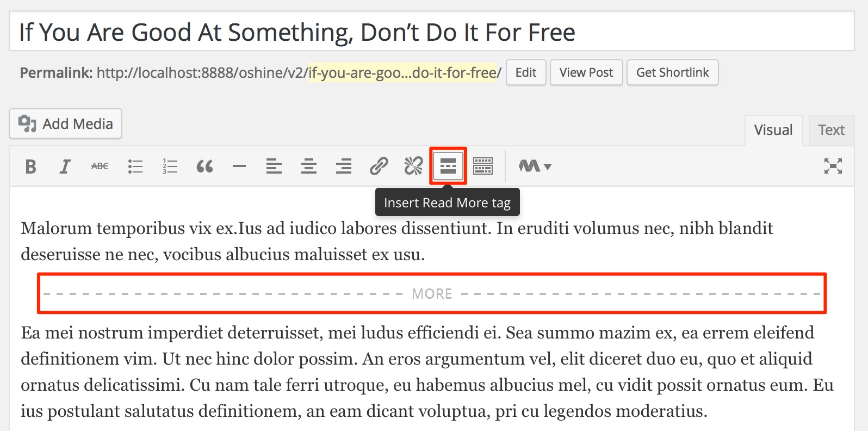This screenshot has height=431, width=868.
Task: Place cursor in paragraph starting 'Ea mei nostrum'
Action: pyautogui.click(x=427, y=372)
